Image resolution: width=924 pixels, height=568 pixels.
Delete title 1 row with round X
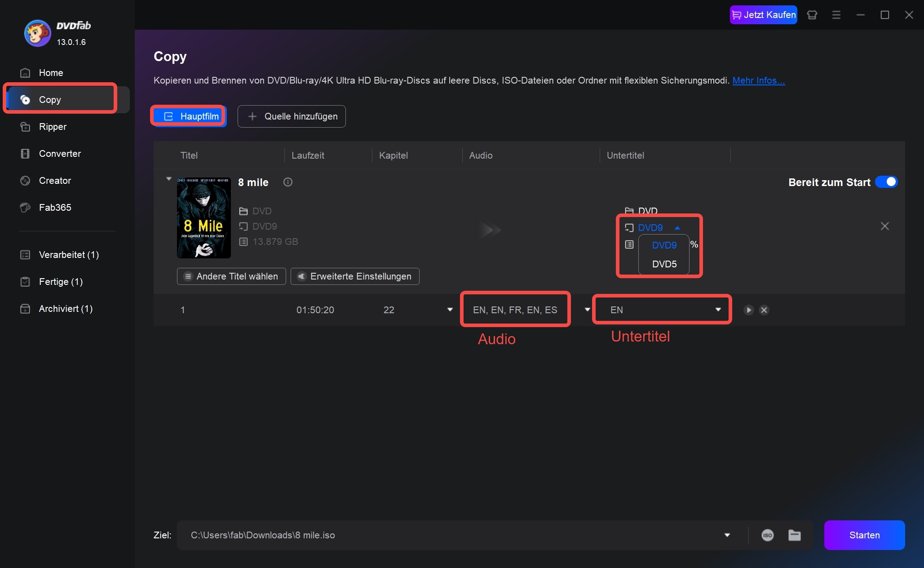pos(764,310)
